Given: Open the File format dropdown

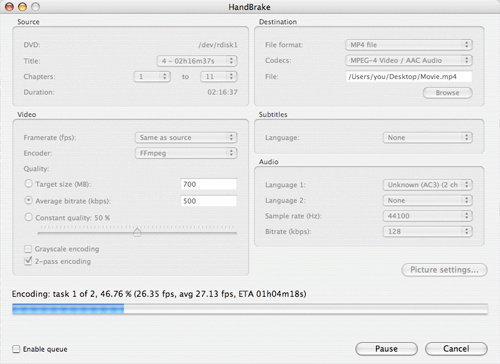Looking at the screenshot, I should coord(409,45).
